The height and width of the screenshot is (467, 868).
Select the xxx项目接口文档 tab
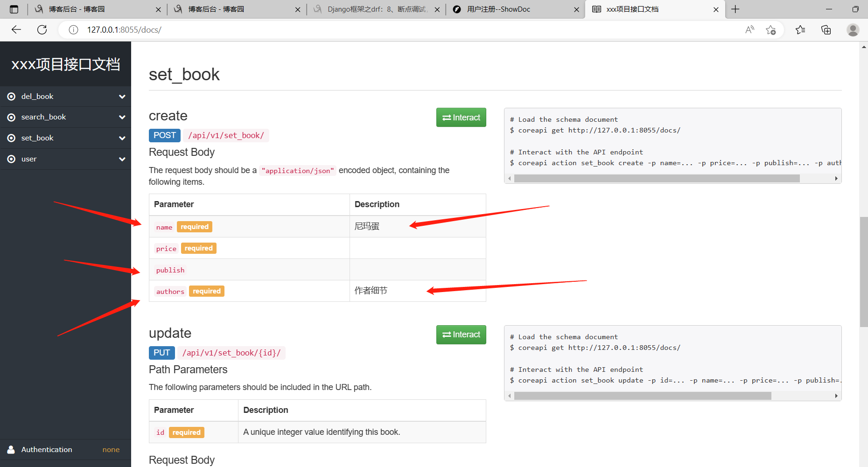pos(655,9)
